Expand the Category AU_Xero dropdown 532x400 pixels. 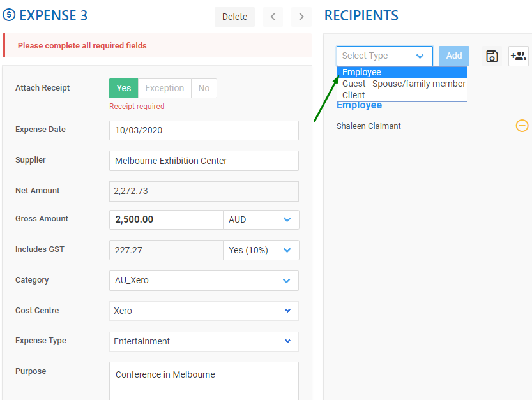204,281
